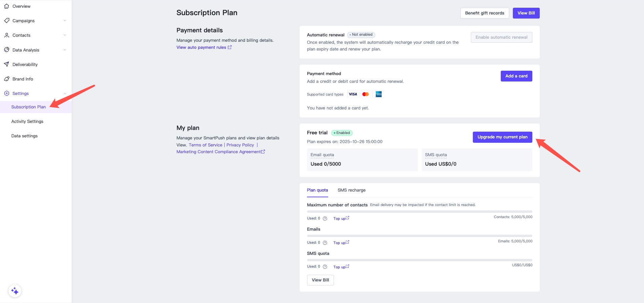Click the Campaigns tag icon
The image size is (644, 303).
click(6, 21)
